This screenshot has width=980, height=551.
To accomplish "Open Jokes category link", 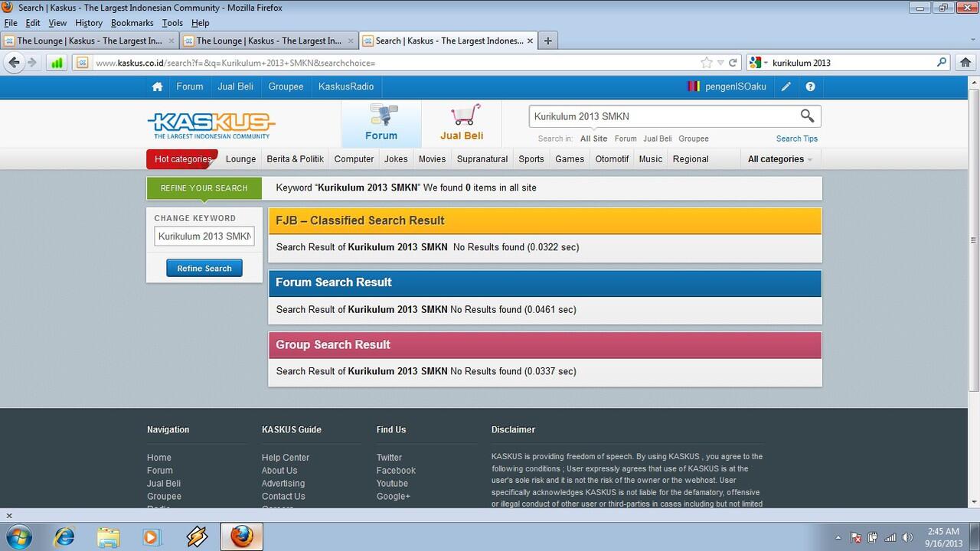I will [x=396, y=159].
